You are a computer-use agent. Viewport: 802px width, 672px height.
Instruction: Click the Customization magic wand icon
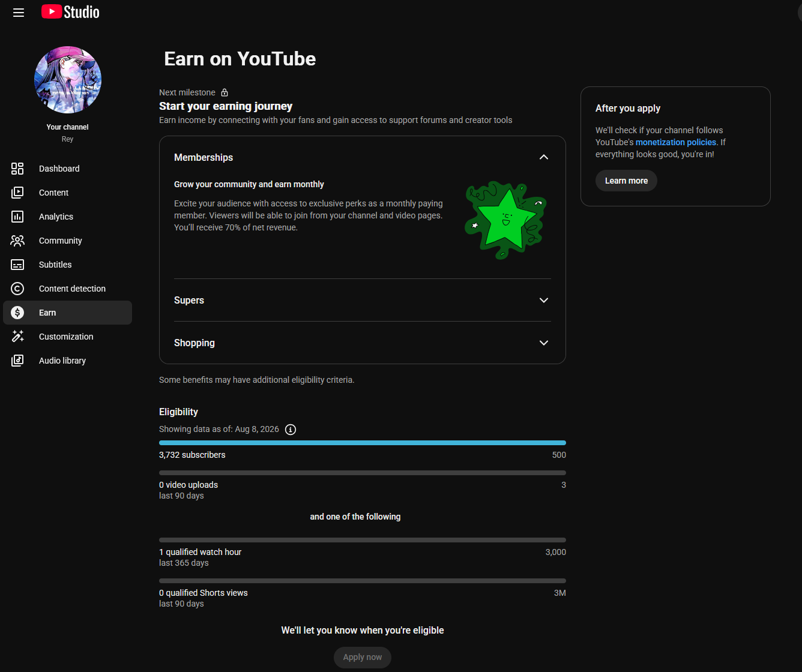coord(17,337)
